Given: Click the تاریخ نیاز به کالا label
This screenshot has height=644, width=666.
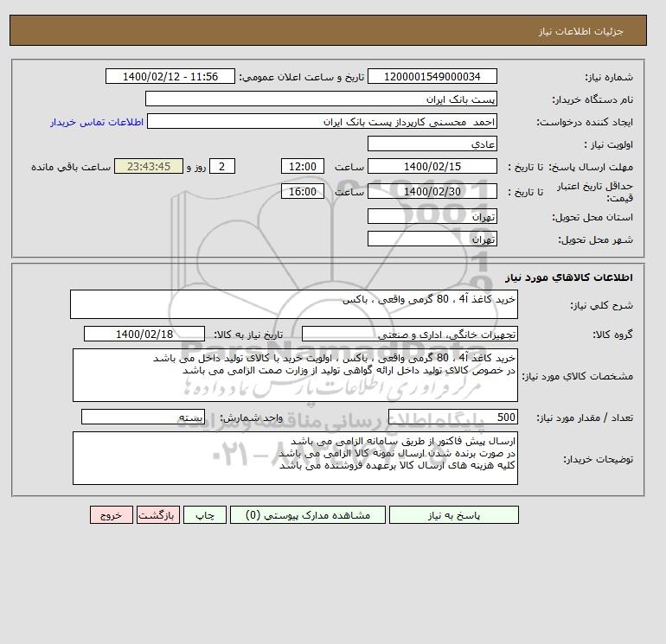Looking at the screenshot, I should (248, 335).
